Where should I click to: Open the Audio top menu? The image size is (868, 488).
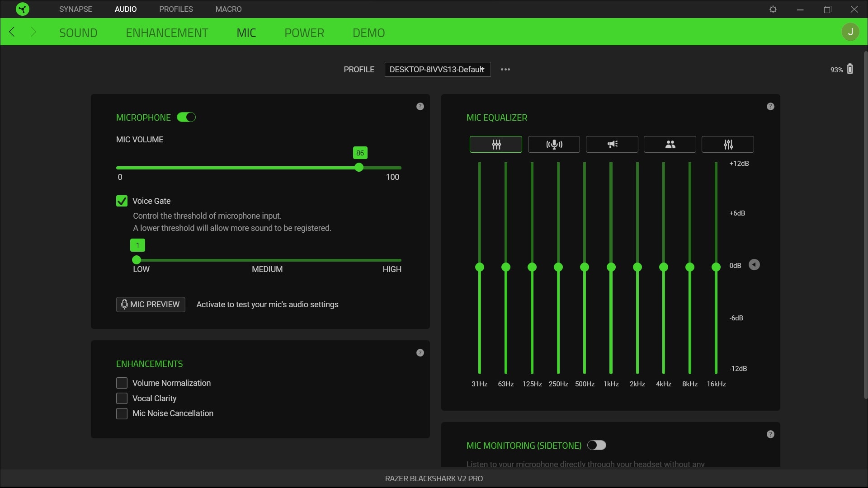click(x=126, y=9)
